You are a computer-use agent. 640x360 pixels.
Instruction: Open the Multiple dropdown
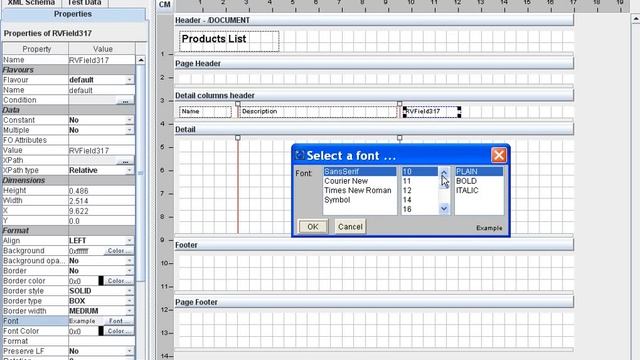129,130
